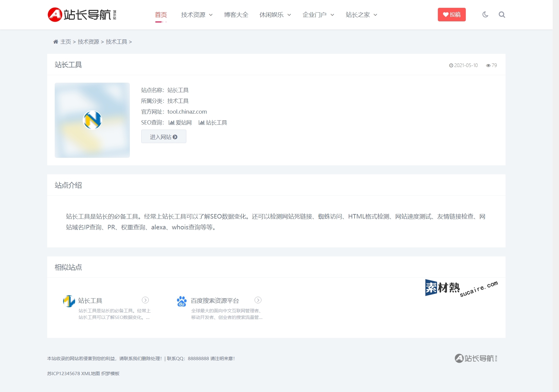Click the breadcrumb home icon
The width and height of the screenshot is (559, 392).
[56, 41]
